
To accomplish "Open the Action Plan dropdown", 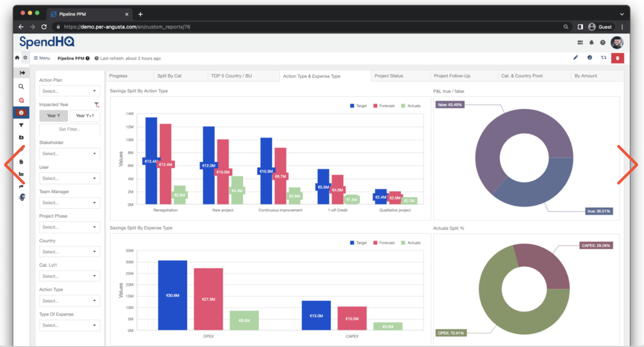I will 70,91.
